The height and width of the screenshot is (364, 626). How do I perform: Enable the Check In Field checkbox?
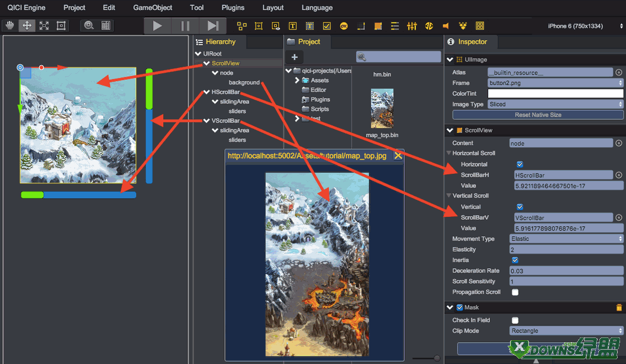515,320
